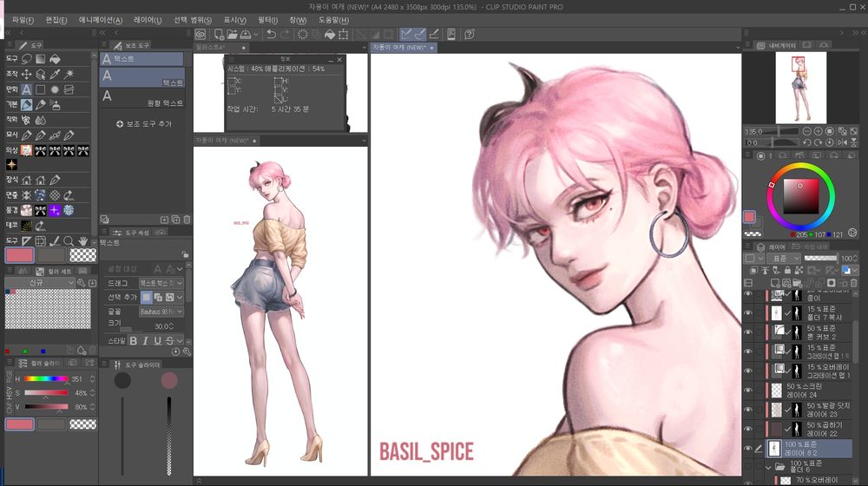Open font 'Bauhaus 93' dropdown
Screen dimensions: 868x486
pos(161,312)
